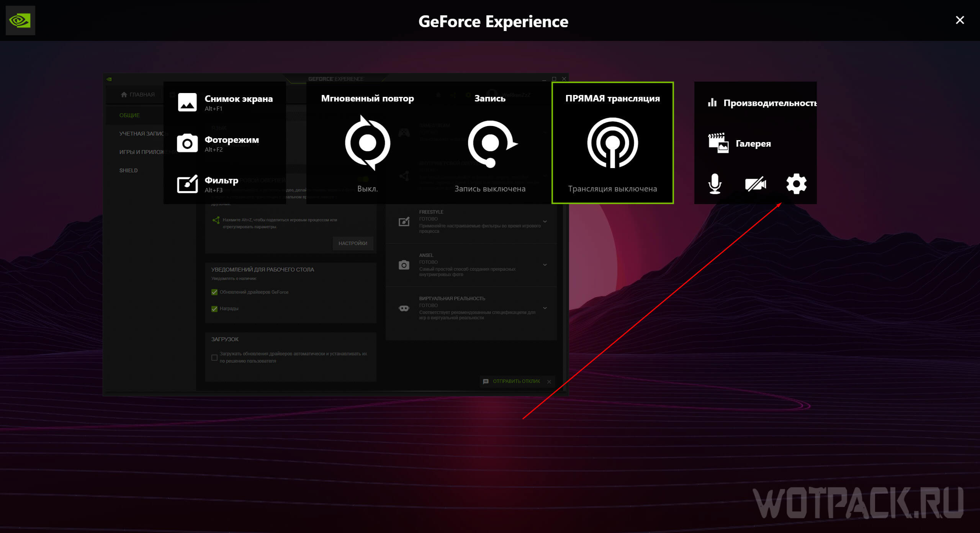This screenshot has width=980, height=533.
Task: Click the Screenshot (Снимок экрана) image icon
Action: (187, 103)
